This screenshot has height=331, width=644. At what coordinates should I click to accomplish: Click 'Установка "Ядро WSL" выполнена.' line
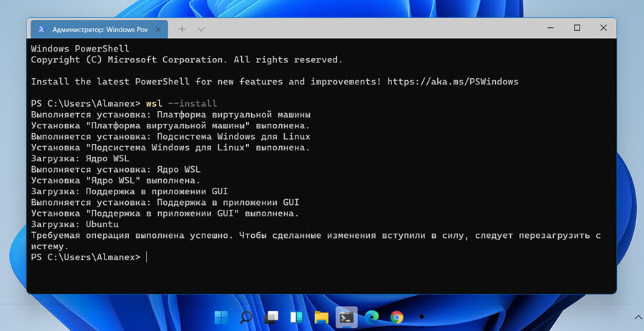coord(115,181)
